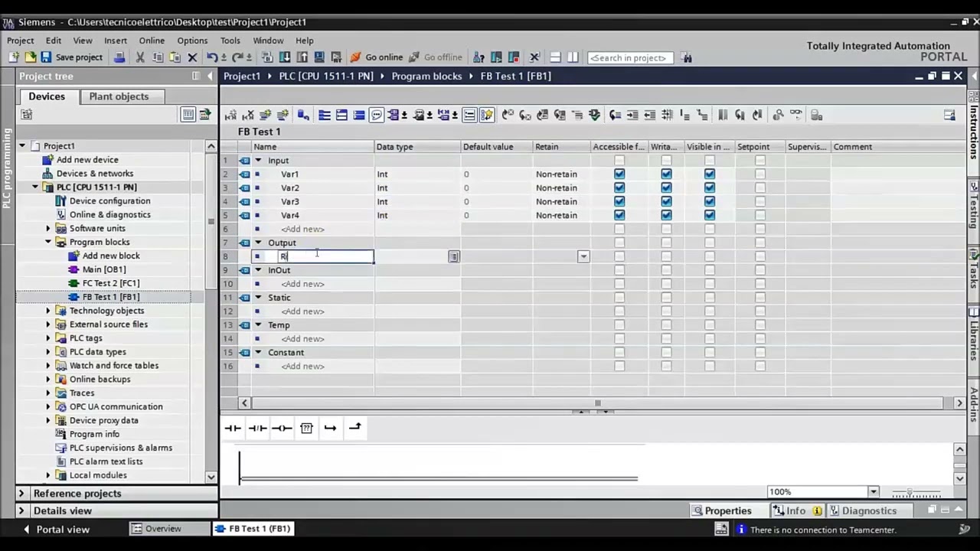Image resolution: width=980 pixels, height=551 pixels.
Task: Switch to the Devices tab
Action: (x=47, y=96)
